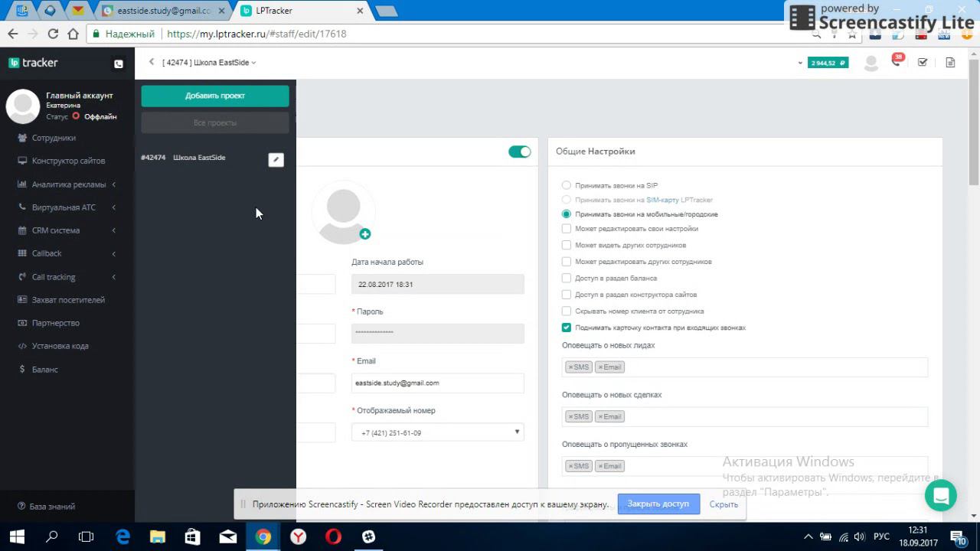Open Yandex browser from taskbar
Screen dimensions: 980x551
(299, 536)
